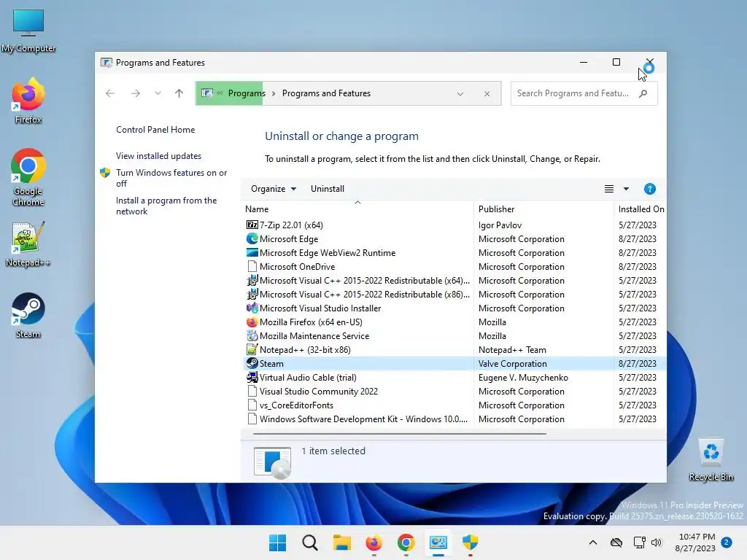747x560 pixels.
Task: Click the Notepad++ Team publisher cell
Action: tap(512, 349)
